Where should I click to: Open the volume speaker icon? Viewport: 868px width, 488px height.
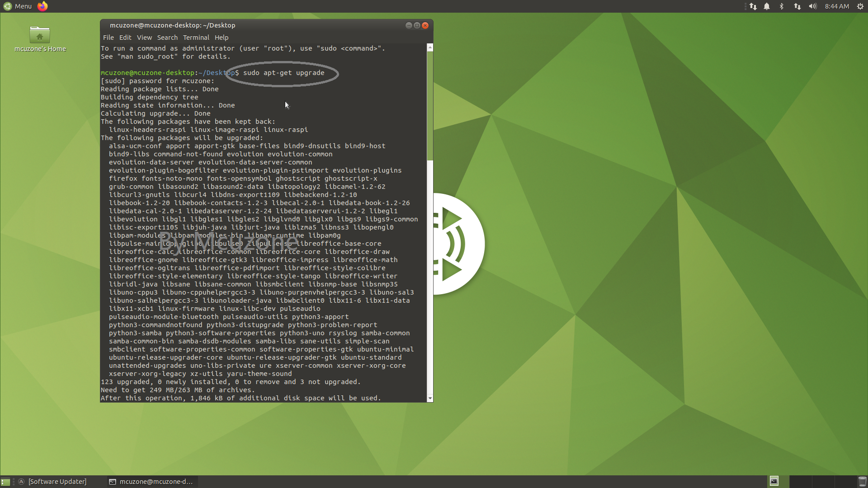coord(813,6)
